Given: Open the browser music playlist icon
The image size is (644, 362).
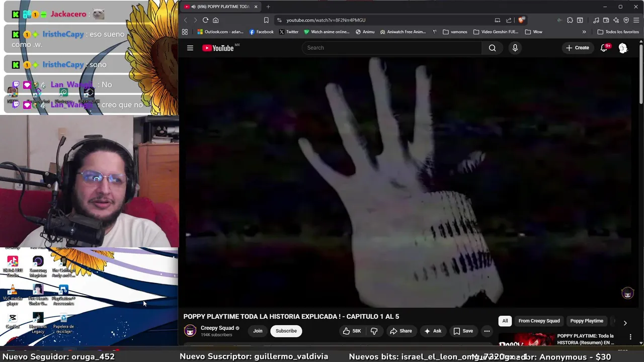Looking at the screenshot, I should pyautogui.click(x=596, y=20).
